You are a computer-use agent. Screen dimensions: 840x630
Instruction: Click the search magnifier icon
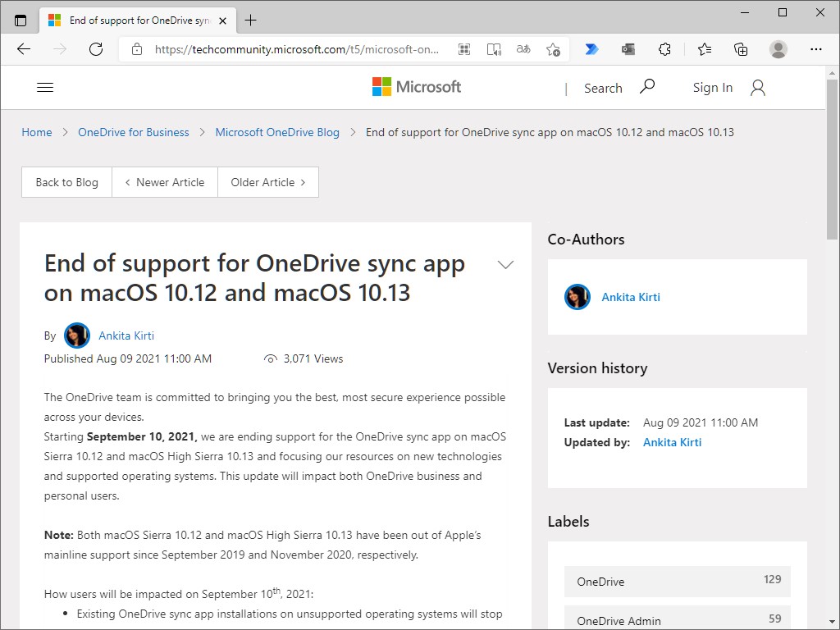(x=647, y=87)
